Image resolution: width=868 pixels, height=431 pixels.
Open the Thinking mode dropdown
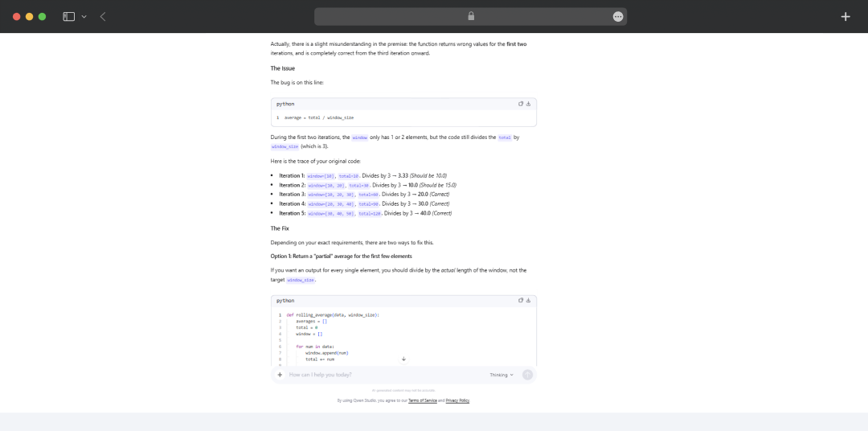(x=502, y=375)
